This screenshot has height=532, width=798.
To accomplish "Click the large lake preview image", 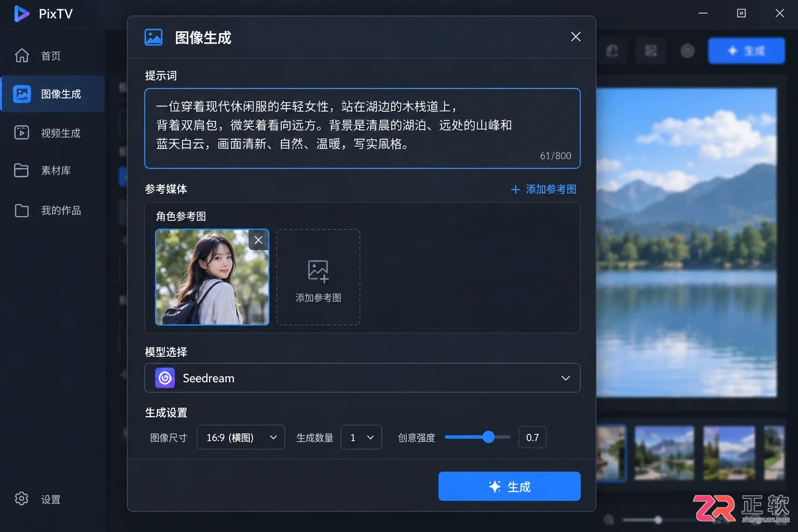I will pos(687,242).
